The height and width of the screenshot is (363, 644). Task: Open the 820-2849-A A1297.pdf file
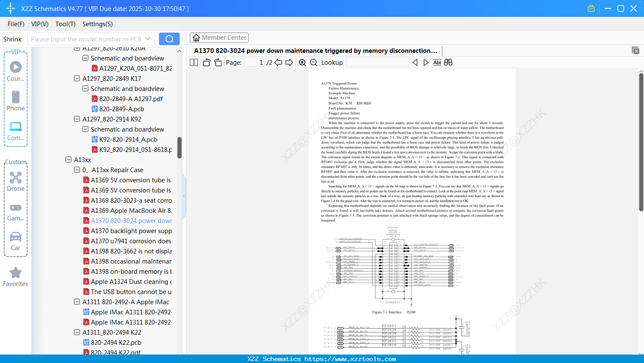point(128,99)
